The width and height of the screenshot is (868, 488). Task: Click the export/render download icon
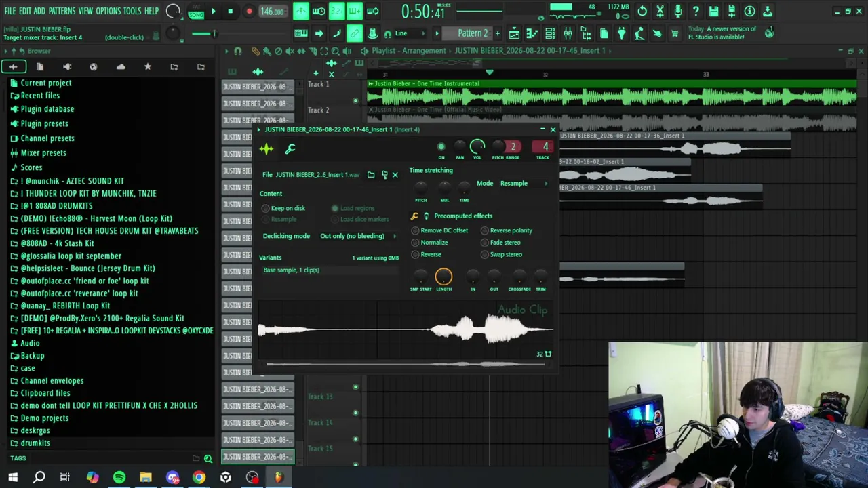(x=767, y=11)
